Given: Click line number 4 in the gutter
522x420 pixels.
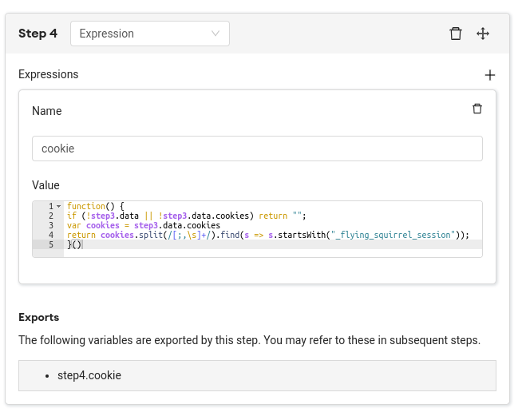Looking at the screenshot, I should click(50, 235).
